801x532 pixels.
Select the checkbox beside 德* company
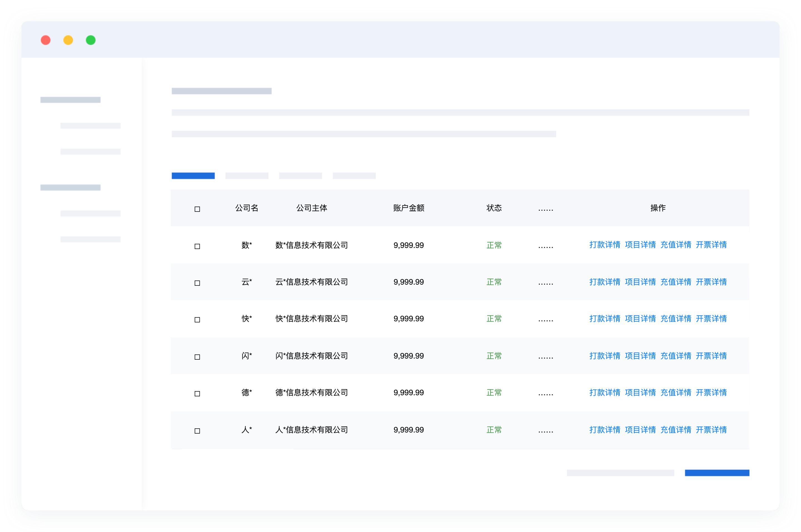[197, 394]
